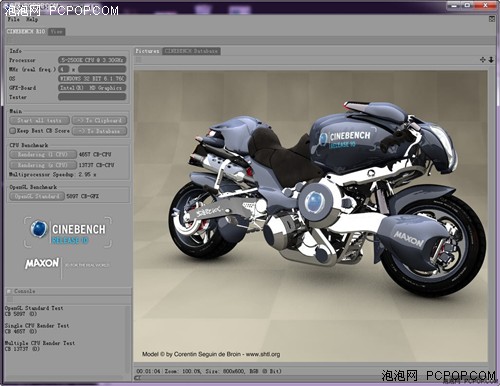Click the Start all tests button
500x386 pixels.
coord(40,120)
